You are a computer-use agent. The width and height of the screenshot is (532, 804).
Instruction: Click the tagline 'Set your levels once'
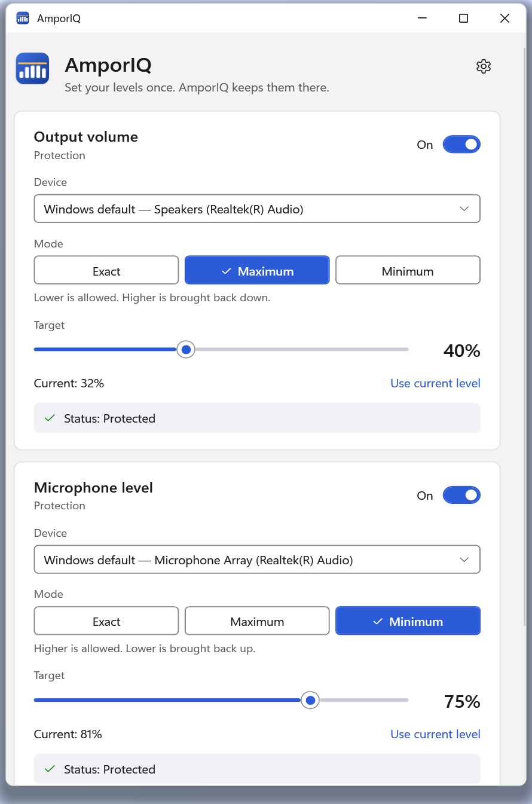197,88
